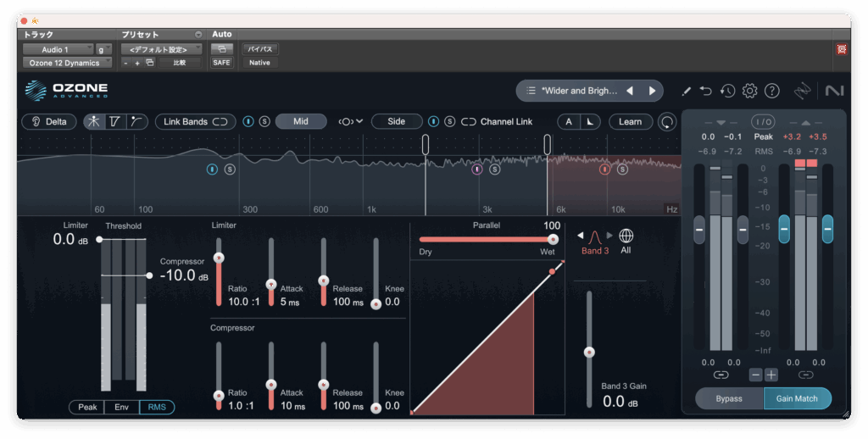
Task: Open the undo history clock icon
Action: (x=727, y=91)
